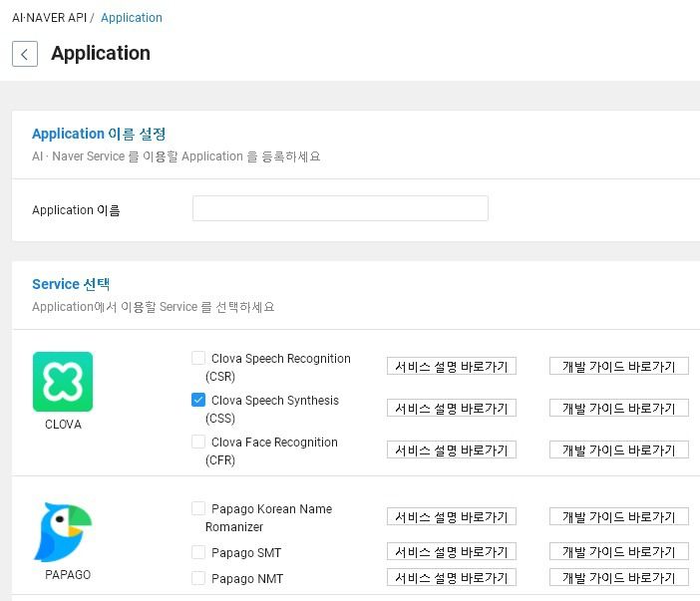700x601 pixels.
Task: Uncheck Clova Speech Synthesis (CSS)
Action: [198, 400]
